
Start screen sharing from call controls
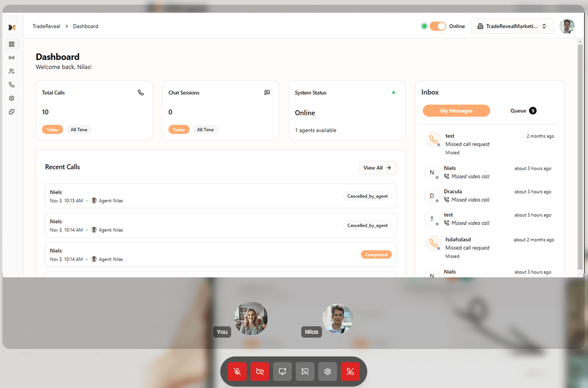pos(282,372)
